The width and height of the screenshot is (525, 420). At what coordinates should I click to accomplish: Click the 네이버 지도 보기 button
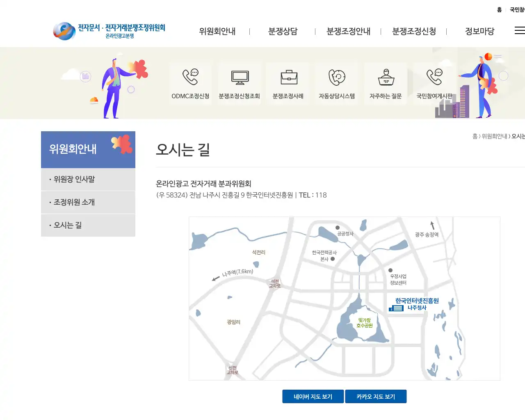313,396
